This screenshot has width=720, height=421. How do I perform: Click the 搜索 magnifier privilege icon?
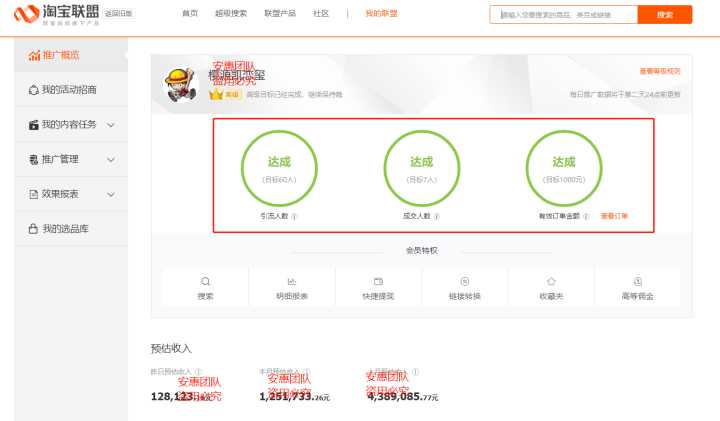(x=205, y=281)
